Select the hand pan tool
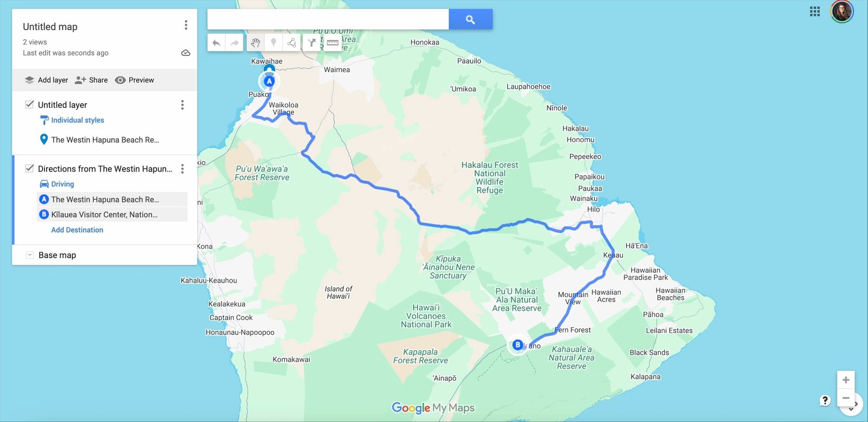This screenshot has height=422, width=868. (256, 43)
